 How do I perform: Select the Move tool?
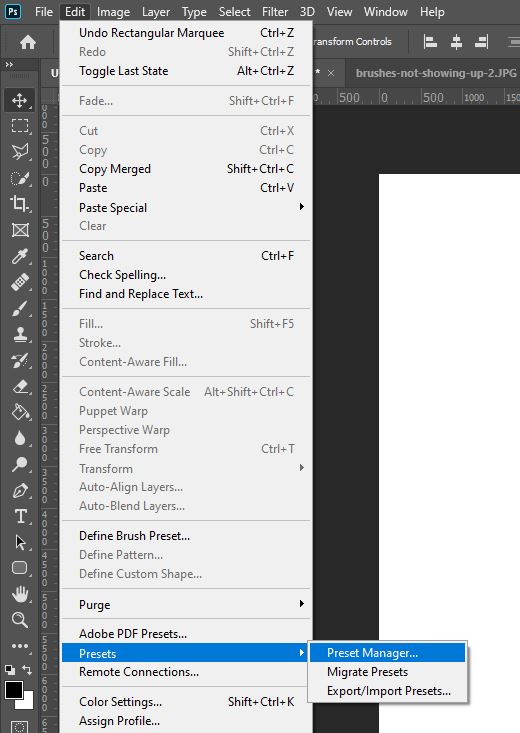[20, 100]
